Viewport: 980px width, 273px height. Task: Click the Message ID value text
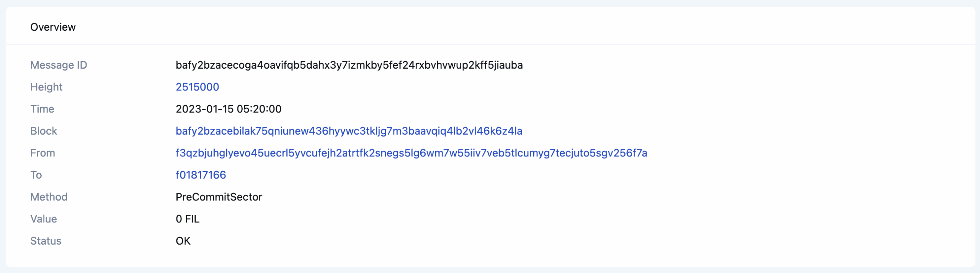[349, 65]
